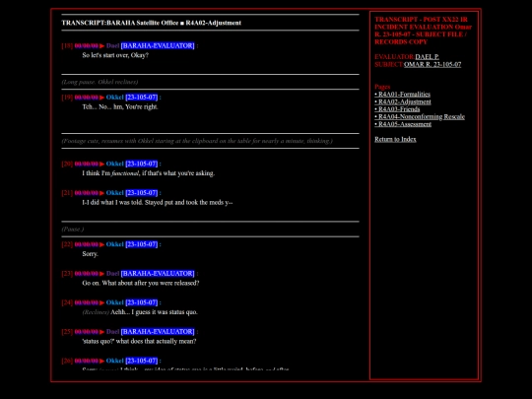The height and width of the screenshot is (399, 532).
Task: Click the text 'So let's start over, Okay?'
Action: point(115,55)
